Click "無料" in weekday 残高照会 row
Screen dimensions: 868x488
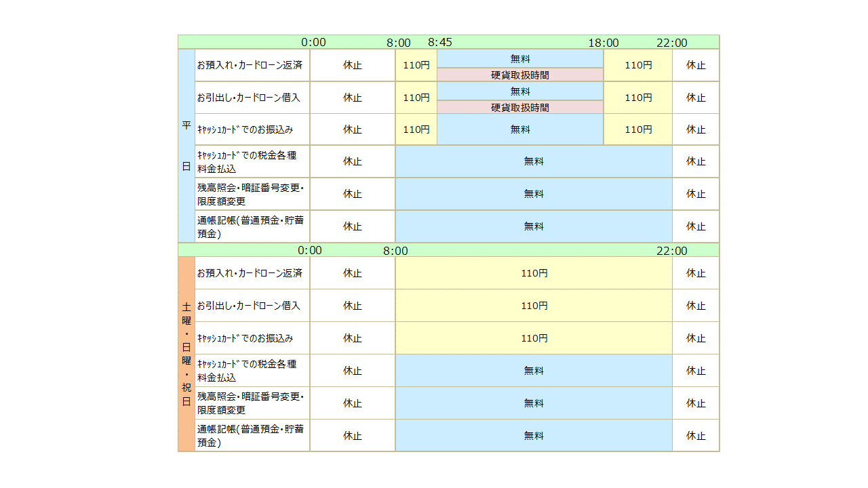click(534, 194)
